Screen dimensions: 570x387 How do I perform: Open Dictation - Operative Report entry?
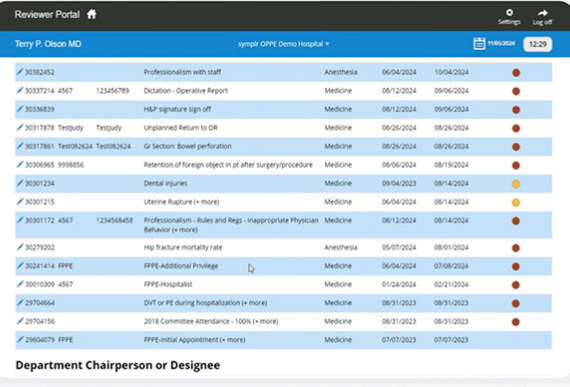pos(185,90)
